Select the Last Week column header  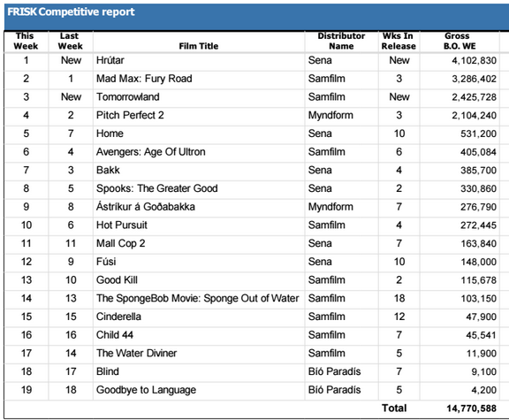pos(71,41)
